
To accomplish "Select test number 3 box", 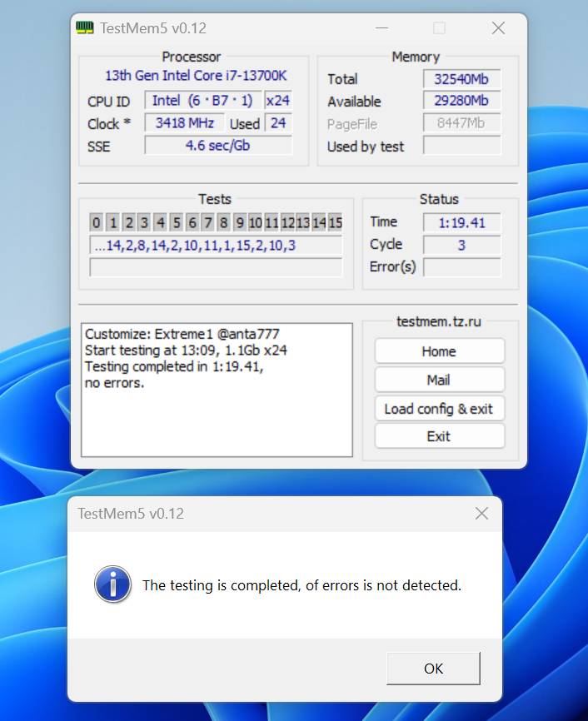I will pos(144,222).
